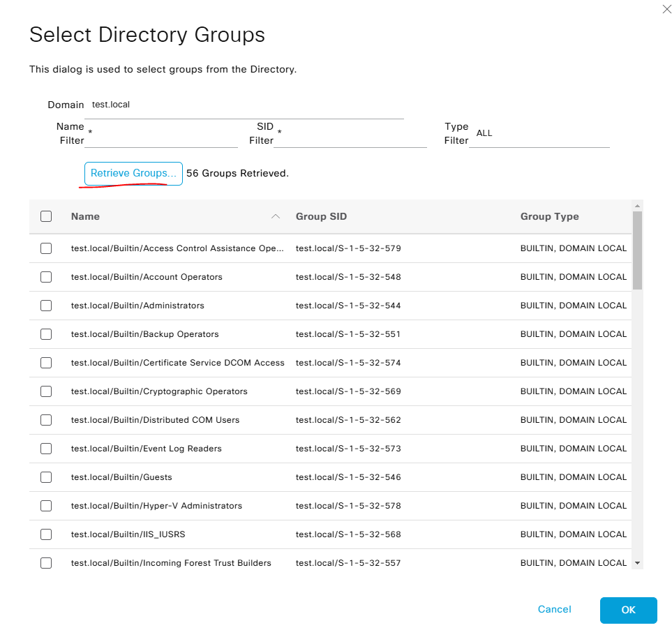Click test.local/Builtin/Distributed COM Users name
The height and width of the screenshot is (630, 672).
(x=155, y=420)
